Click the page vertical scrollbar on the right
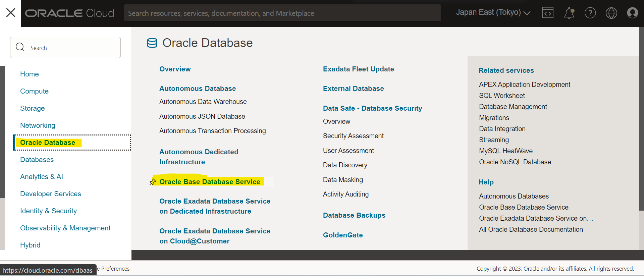This screenshot has height=276, width=644. (x=641, y=119)
